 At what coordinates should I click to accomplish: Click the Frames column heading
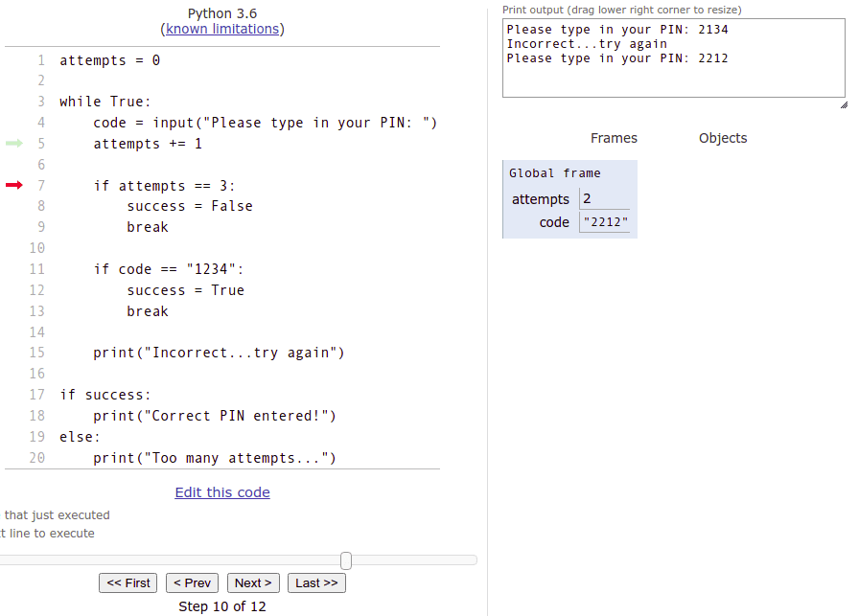tap(614, 138)
